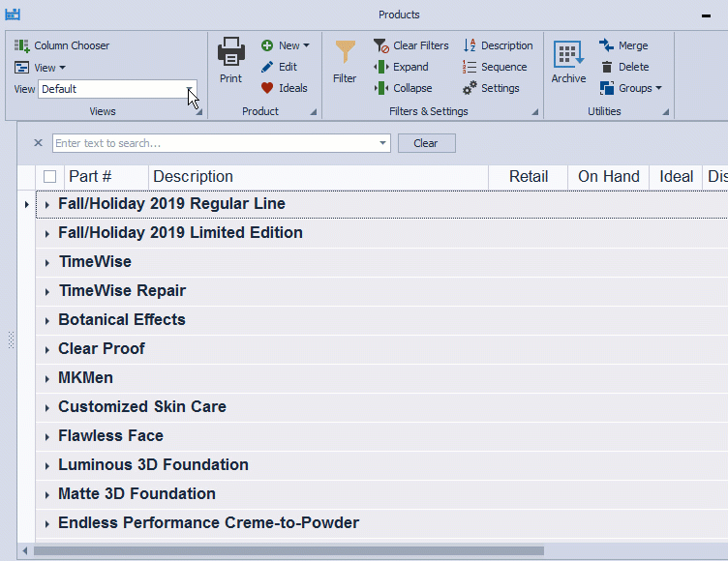Expand the Flawless Face group
Screen dimensions: 728x561
[46, 436]
